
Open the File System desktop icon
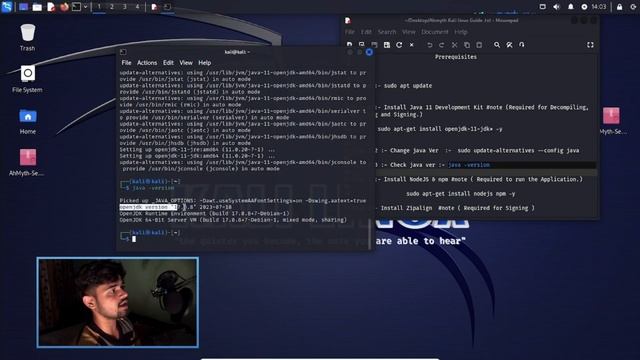pyautogui.click(x=27, y=79)
